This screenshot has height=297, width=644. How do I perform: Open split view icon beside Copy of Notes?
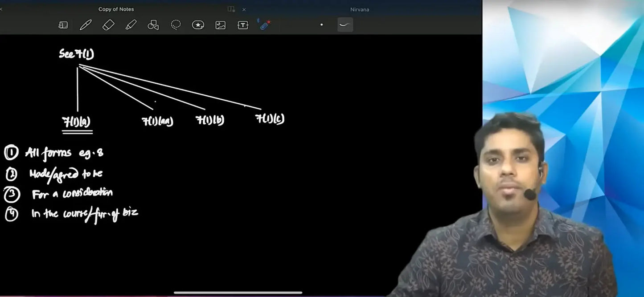pyautogui.click(x=231, y=9)
